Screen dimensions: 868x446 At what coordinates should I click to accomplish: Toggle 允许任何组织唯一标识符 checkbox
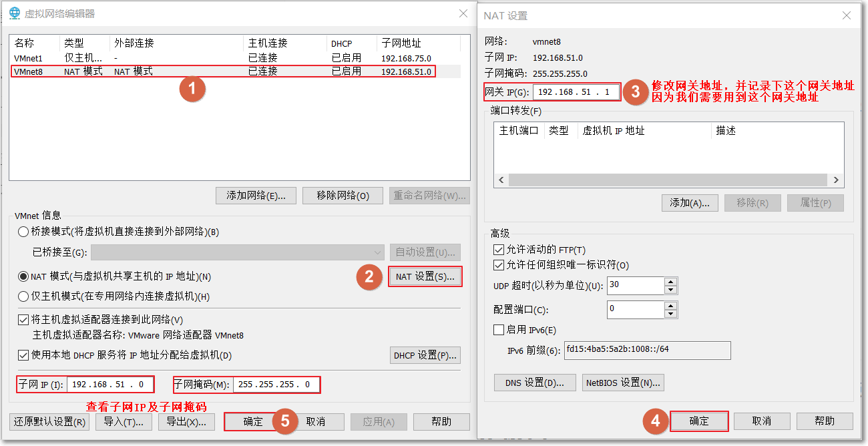(x=498, y=265)
